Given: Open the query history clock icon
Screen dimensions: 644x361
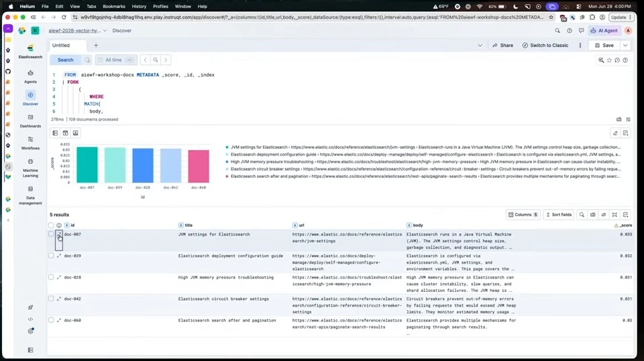Looking at the screenshot, I should 617,60.
